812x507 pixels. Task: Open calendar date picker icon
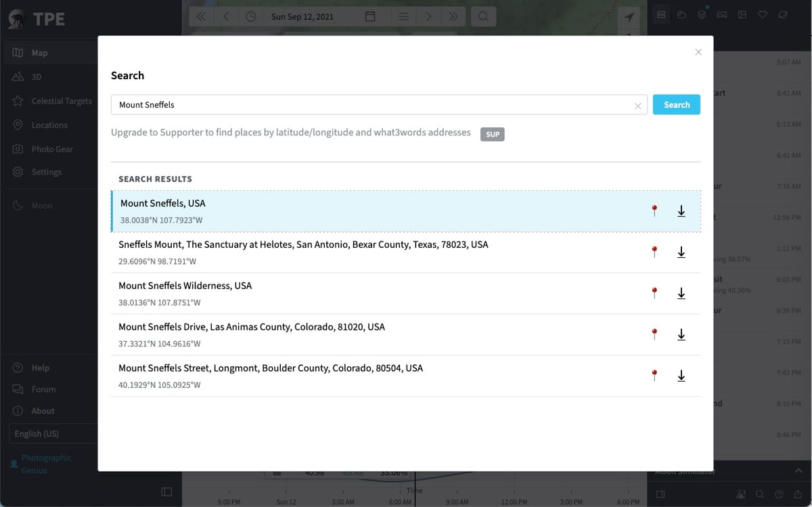click(370, 17)
